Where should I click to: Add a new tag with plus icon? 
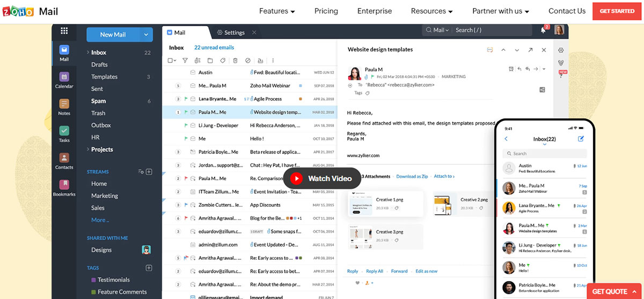pos(149,268)
